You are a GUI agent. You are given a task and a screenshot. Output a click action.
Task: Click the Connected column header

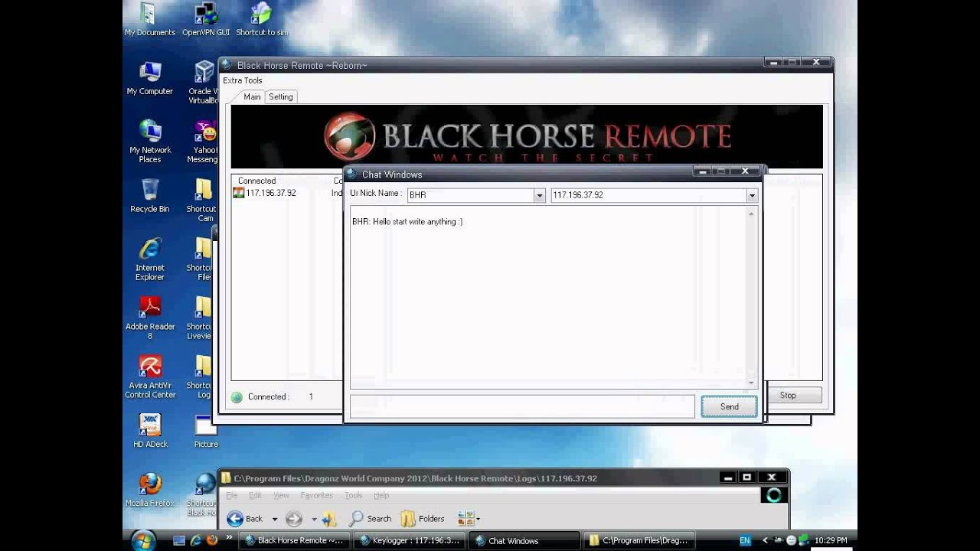256,181
